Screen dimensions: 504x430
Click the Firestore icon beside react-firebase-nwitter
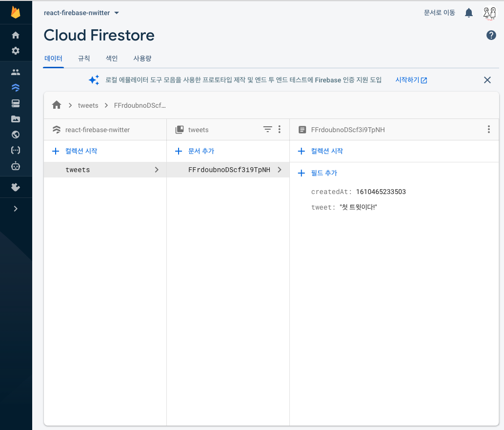pos(57,129)
